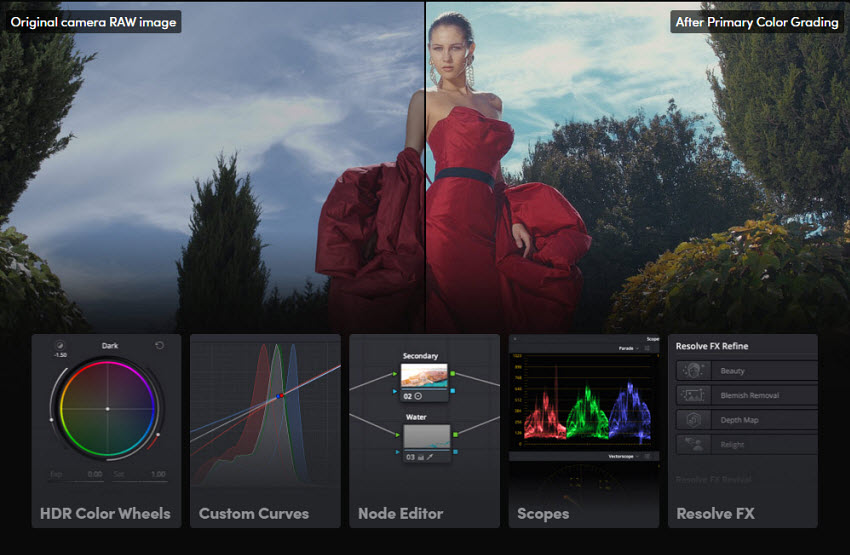This screenshot has width=850, height=555.
Task: Click the -1.50 value under the pivot icon
Action: tap(60, 355)
